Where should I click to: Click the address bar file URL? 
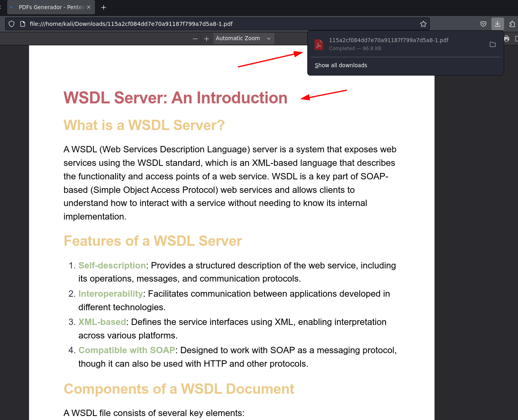131,24
